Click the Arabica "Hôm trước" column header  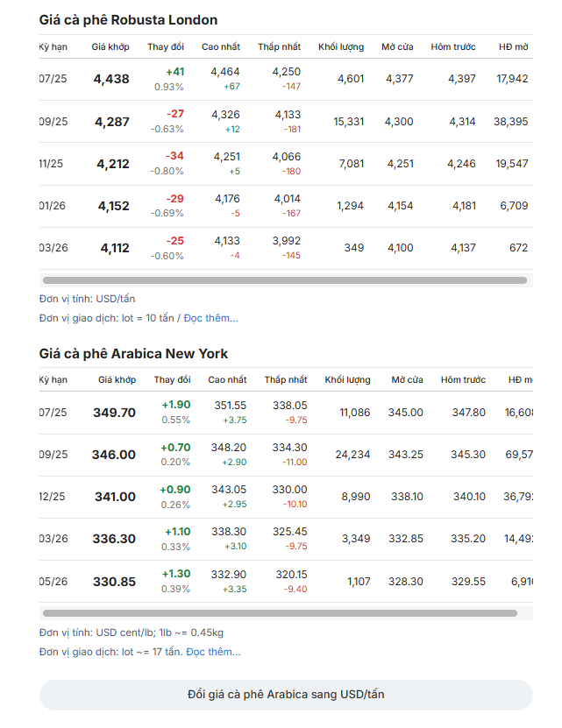point(463,380)
